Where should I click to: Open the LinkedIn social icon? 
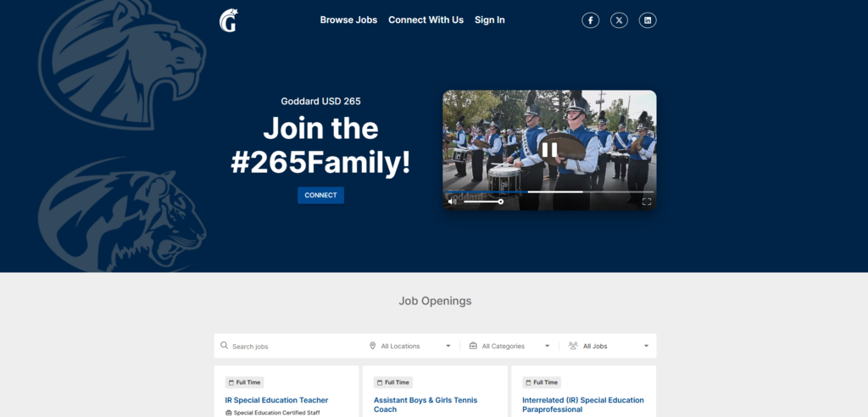point(648,20)
